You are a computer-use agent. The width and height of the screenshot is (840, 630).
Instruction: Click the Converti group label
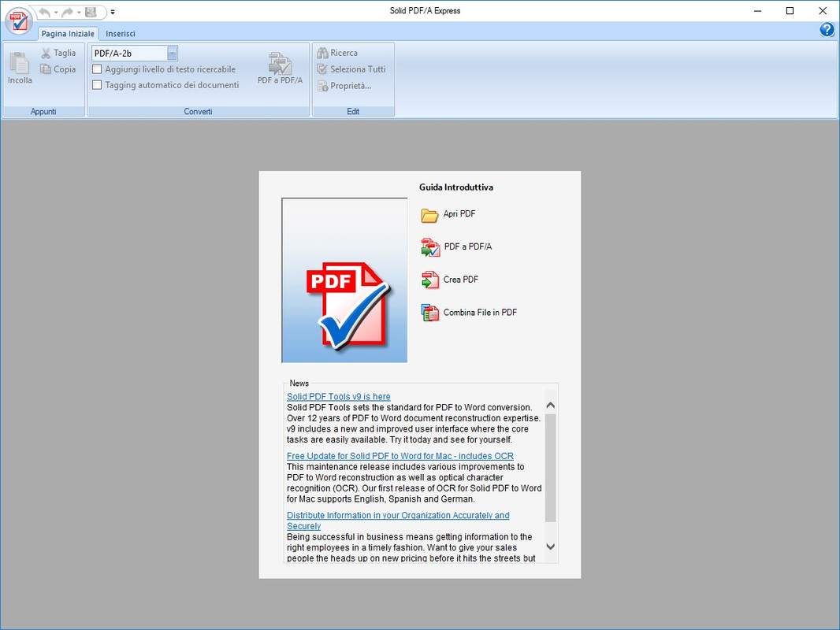[x=199, y=111]
